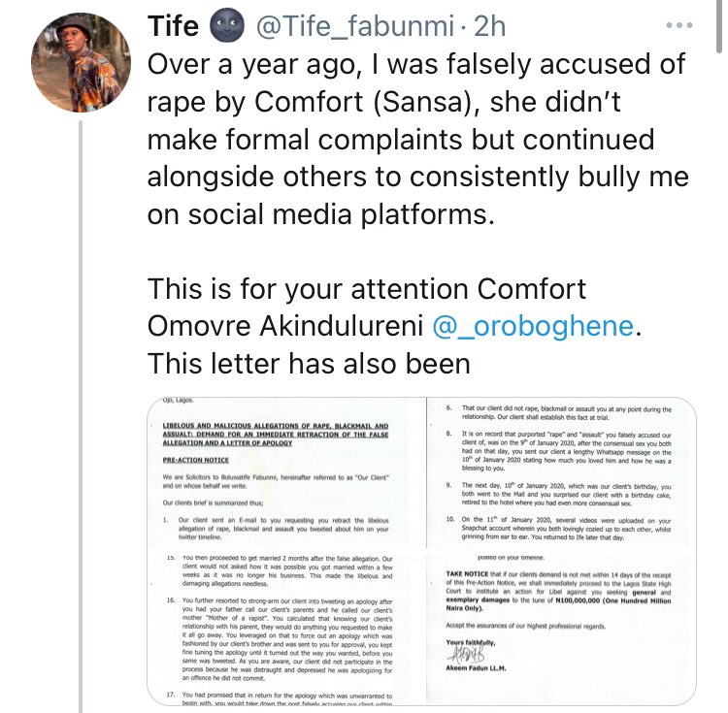Screen dimensions: 728x713
Task: Open Tife's profile avatar photo
Action: pyautogui.click(x=76, y=63)
